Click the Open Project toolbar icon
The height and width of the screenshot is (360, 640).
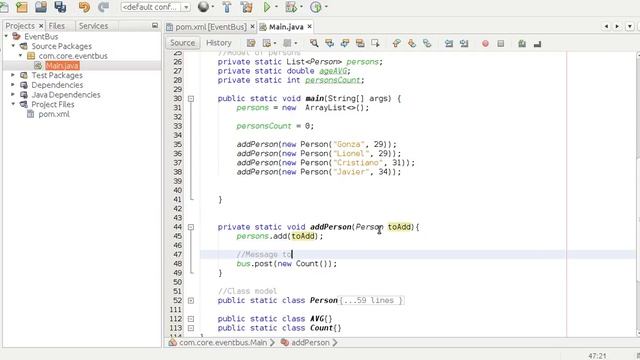click(41, 7)
